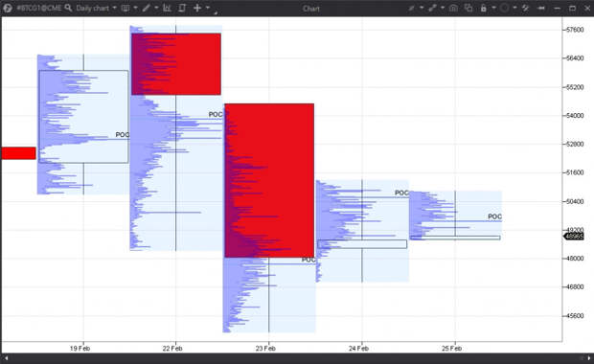Click the 48965 current price marker

click(x=574, y=237)
